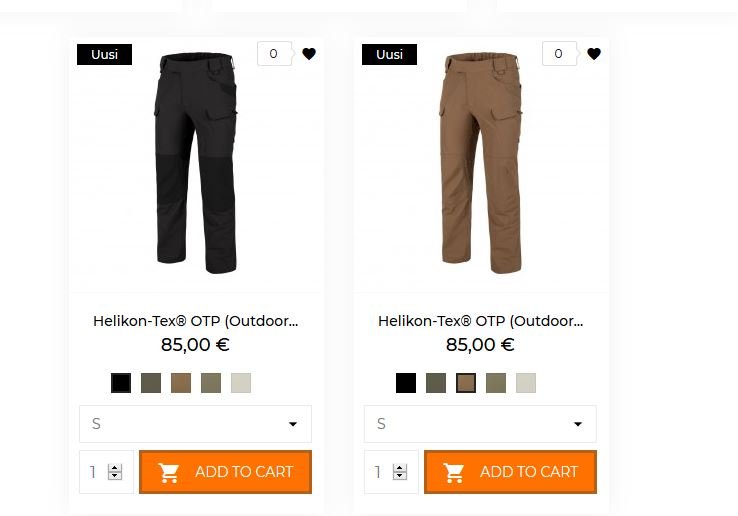Add black pants to wishlist via heart icon

(309, 54)
